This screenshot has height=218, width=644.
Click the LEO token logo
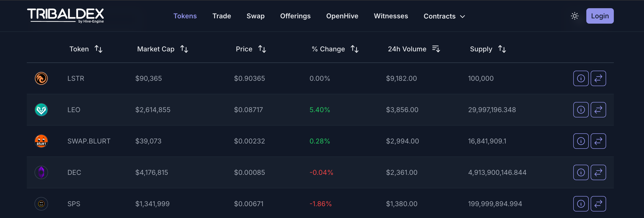tap(41, 110)
